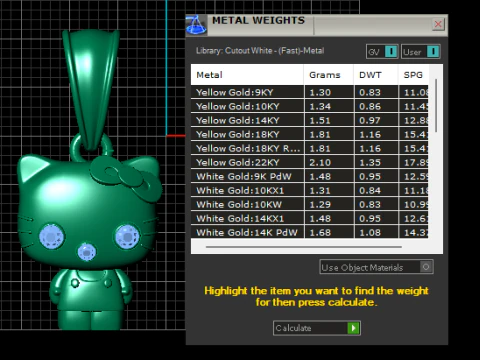This screenshot has width=480, height=360.
Task: Select the Yellow Gold:18KY row
Action: [310, 134]
